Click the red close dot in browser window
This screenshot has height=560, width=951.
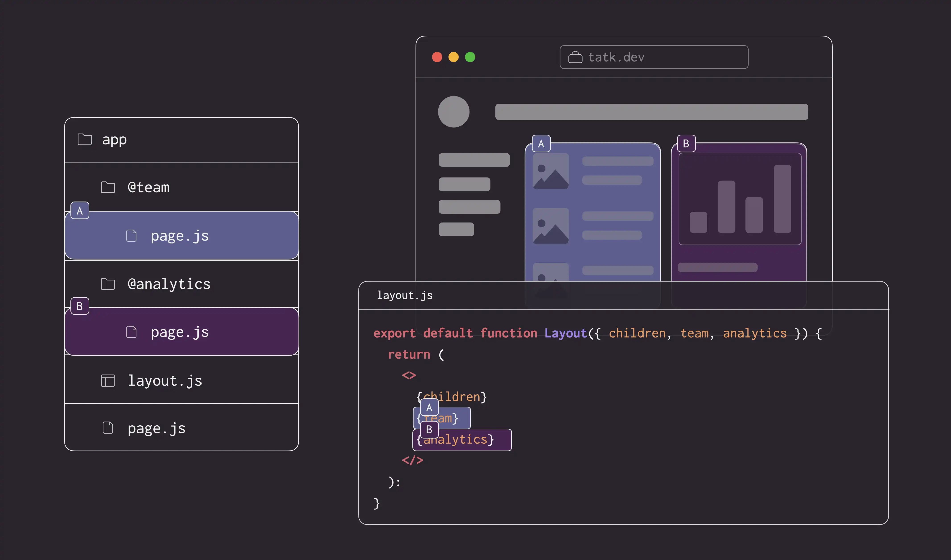click(437, 57)
